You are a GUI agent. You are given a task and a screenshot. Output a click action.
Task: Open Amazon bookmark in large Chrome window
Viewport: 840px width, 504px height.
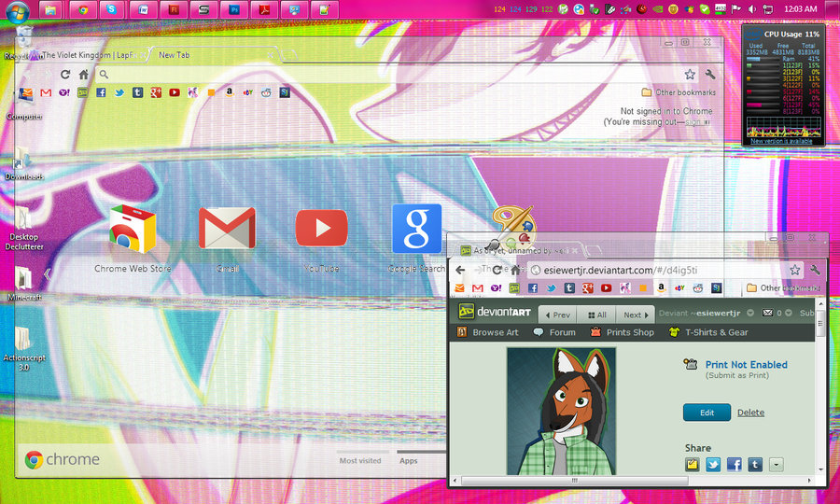tap(230, 92)
